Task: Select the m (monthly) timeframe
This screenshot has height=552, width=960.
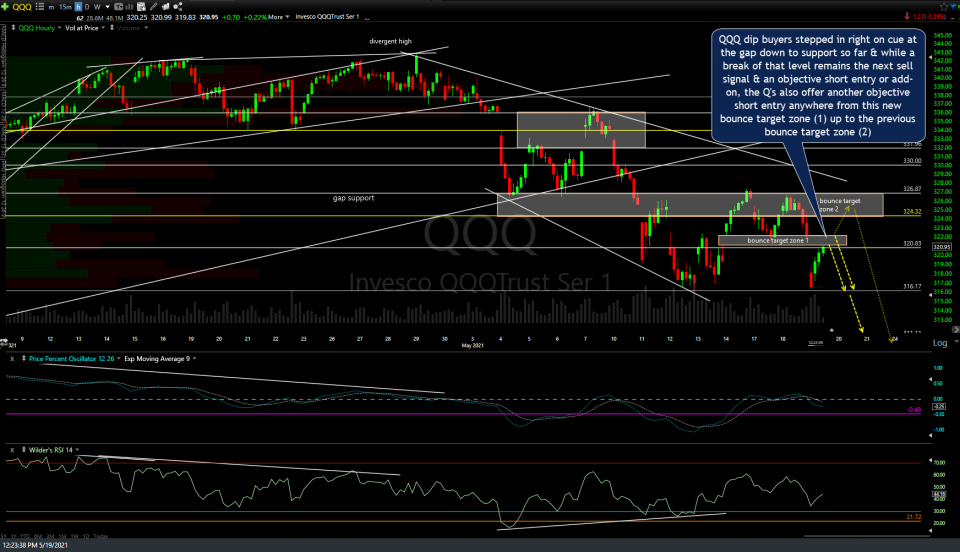Action: tap(51, 7)
